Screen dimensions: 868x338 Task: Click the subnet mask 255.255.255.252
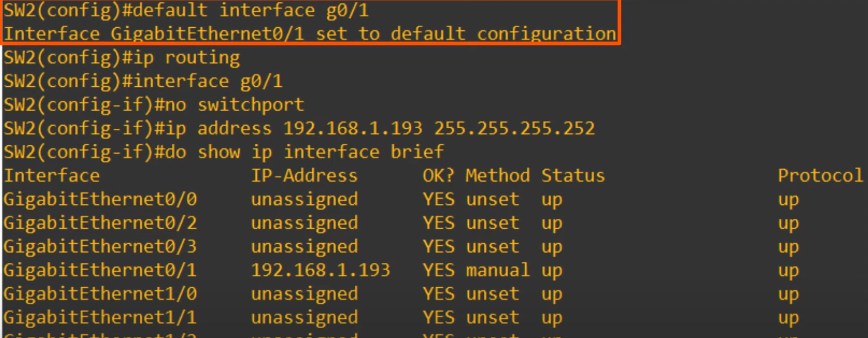coord(514,129)
